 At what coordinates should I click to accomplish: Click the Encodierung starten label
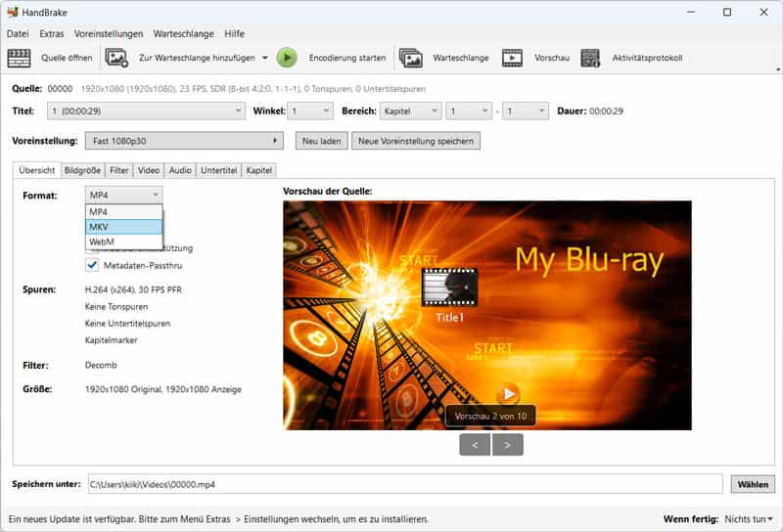[x=347, y=58]
